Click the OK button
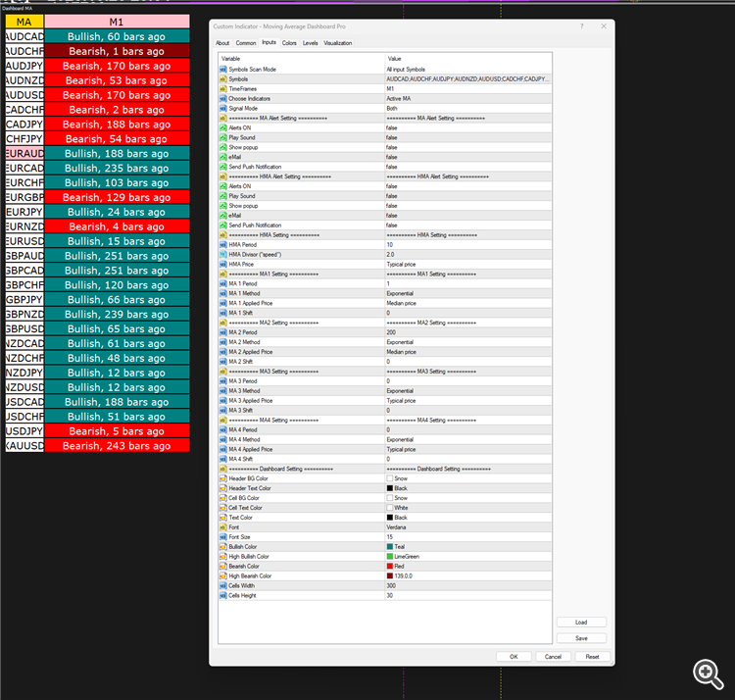Image resolution: width=735 pixels, height=700 pixels. pos(514,657)
